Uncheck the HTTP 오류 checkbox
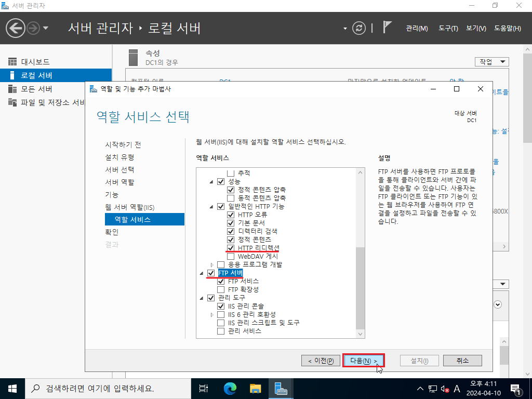This screenshot has width=532, height=399. click(x=231, y=215)
